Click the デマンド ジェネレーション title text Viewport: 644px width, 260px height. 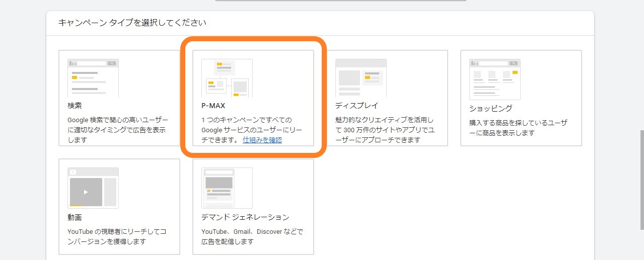coord(245,217)
